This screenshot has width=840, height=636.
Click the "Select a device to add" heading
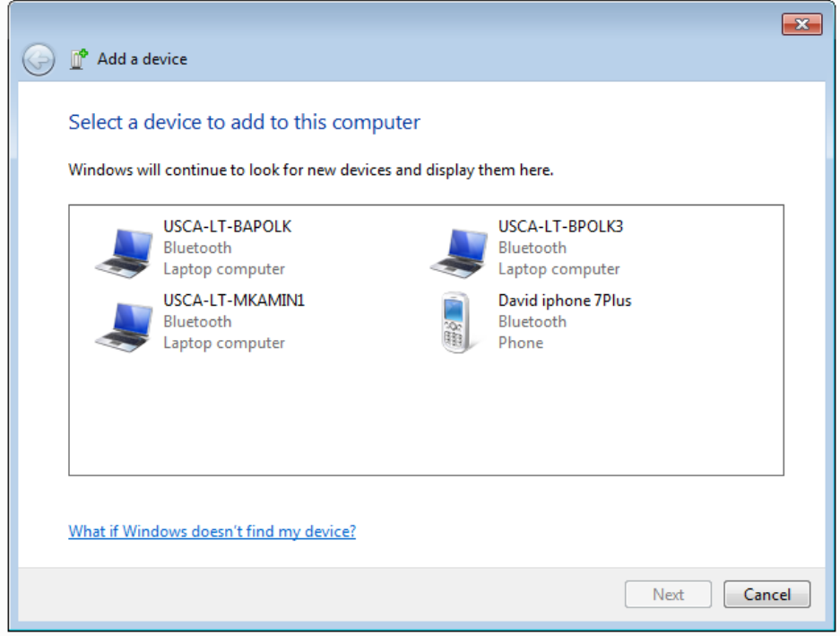point(244,122)
